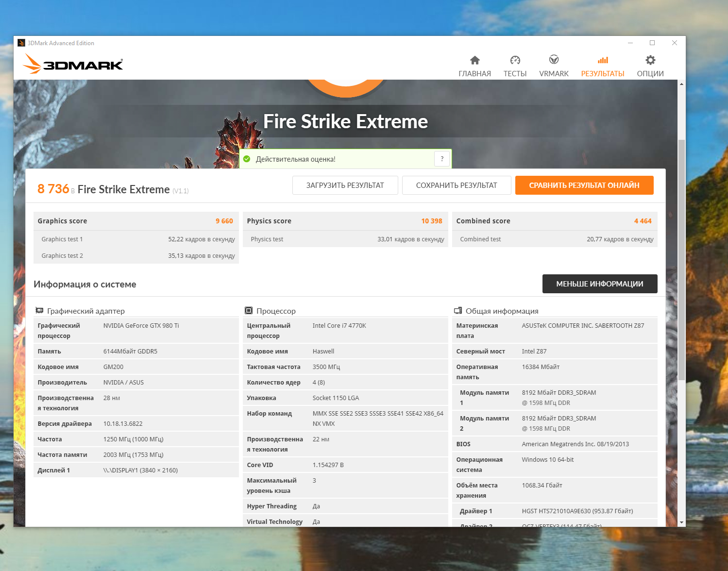Click the Physics score value 10 398
Viewport: 728px width, 571px height.
(432, 221)
